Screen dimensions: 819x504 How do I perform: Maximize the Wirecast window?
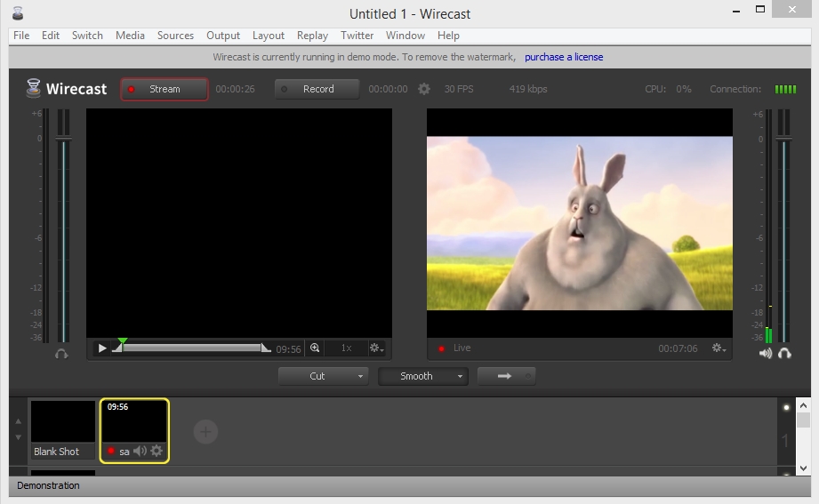[760, 10]
